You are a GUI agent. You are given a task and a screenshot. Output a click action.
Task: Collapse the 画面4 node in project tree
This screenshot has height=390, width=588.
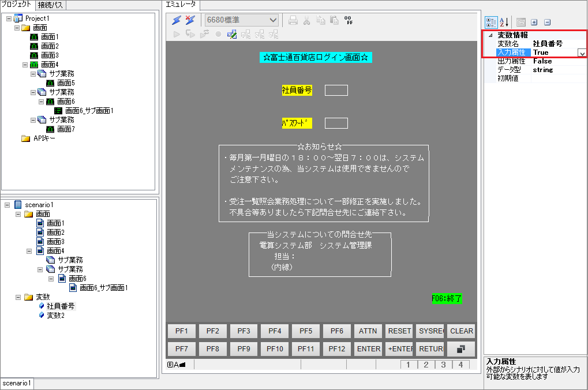pyautogui.click(x=25, y=65)
